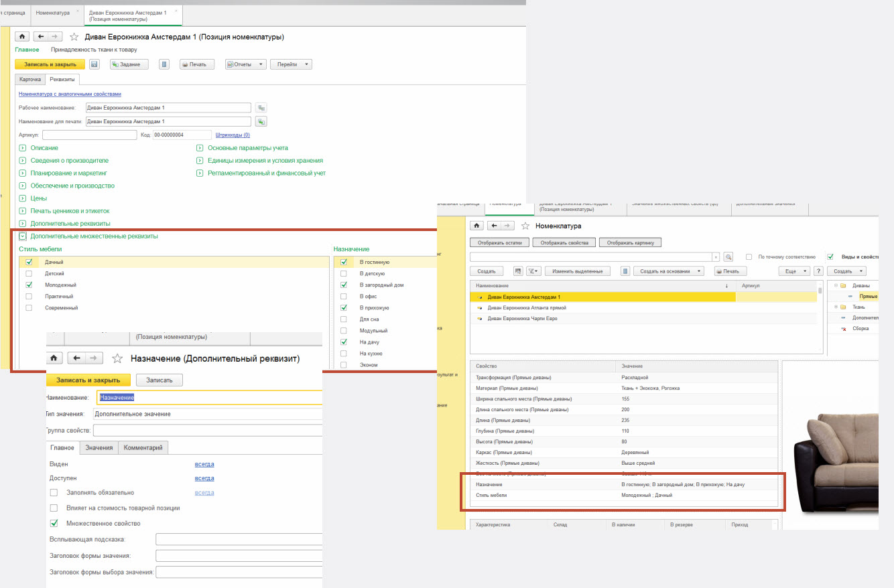894x588 pixels.
Task: Click question mark help button
Action: click(x=818, y=271)
